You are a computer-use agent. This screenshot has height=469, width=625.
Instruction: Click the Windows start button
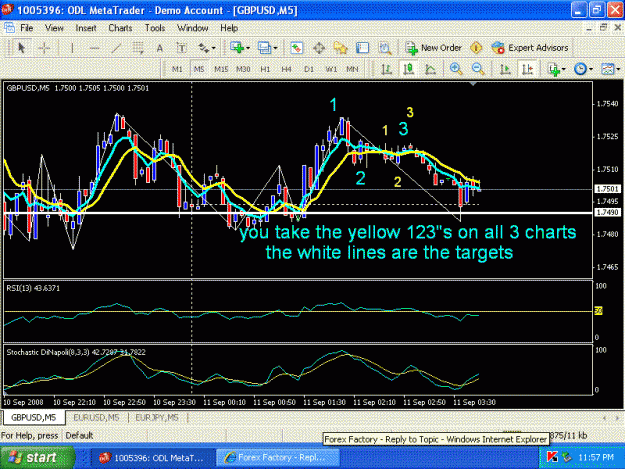[x=37, y=457]
